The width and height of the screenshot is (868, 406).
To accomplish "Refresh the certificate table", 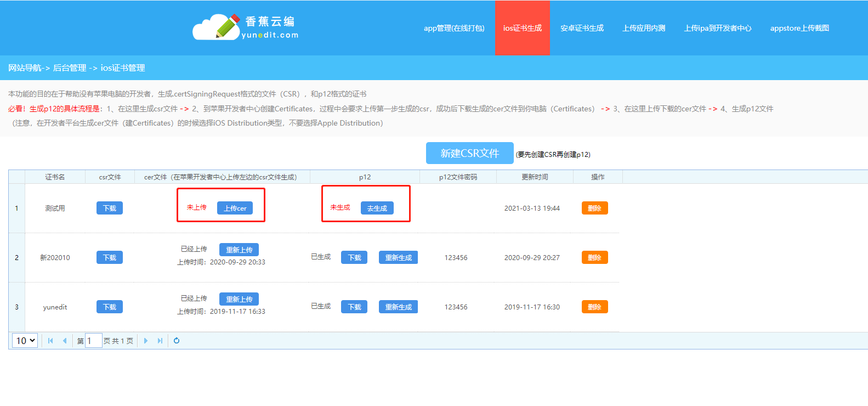I will click(x=177, y=341).
